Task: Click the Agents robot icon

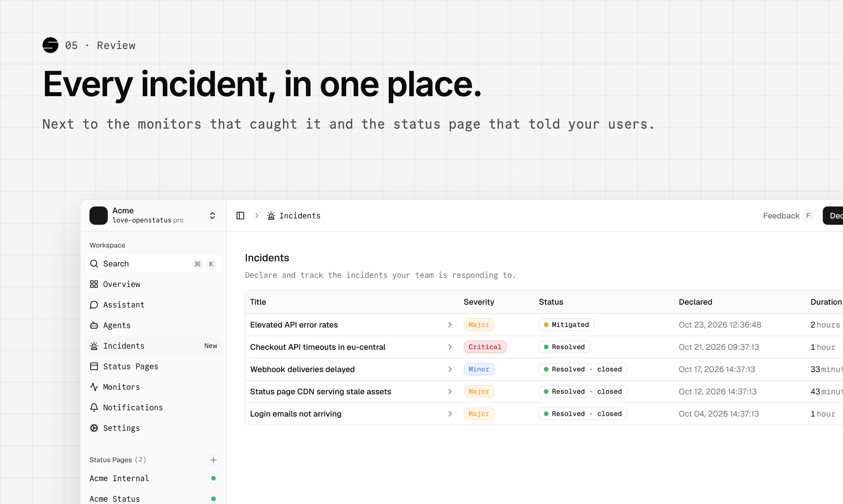Action: coord(94,325)
